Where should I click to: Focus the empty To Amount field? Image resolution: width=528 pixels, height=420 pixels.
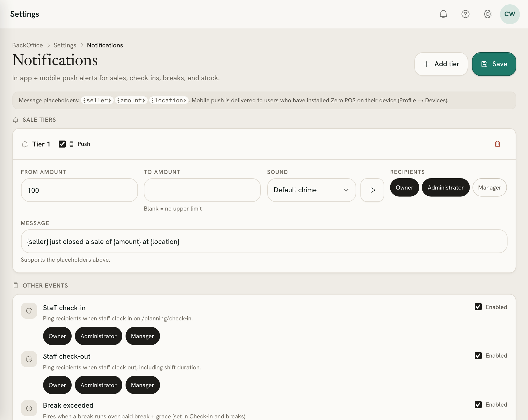pos(202,190)
